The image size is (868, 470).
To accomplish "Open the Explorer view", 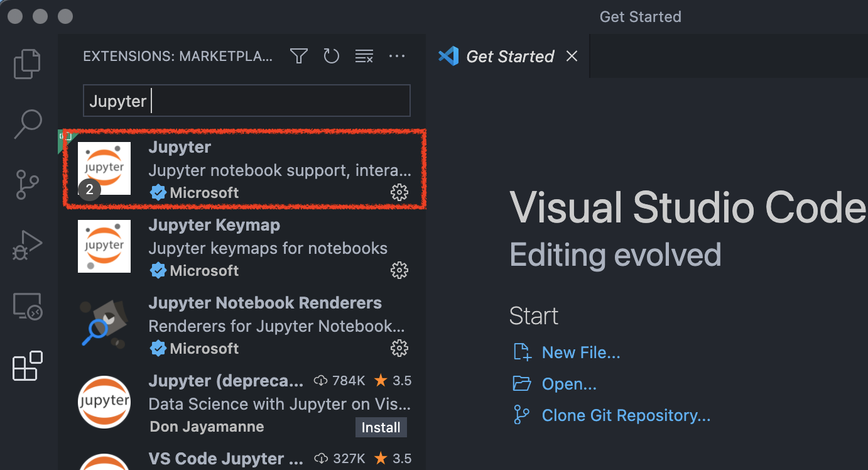I will coord(26,63).
